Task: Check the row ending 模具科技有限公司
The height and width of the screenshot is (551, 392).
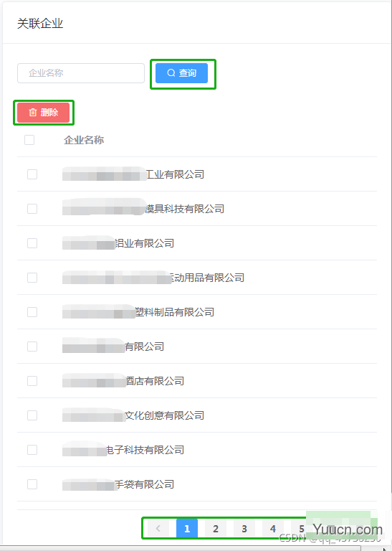Action: (32, 209)
